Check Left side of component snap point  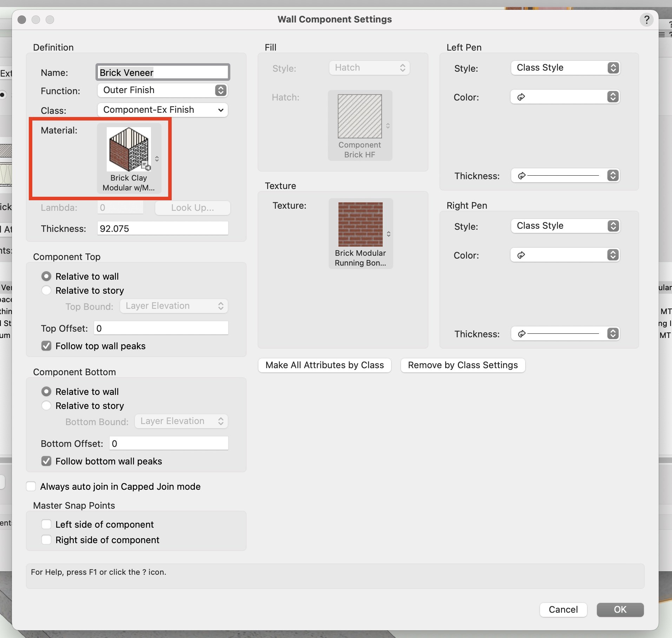pos(46,525)
